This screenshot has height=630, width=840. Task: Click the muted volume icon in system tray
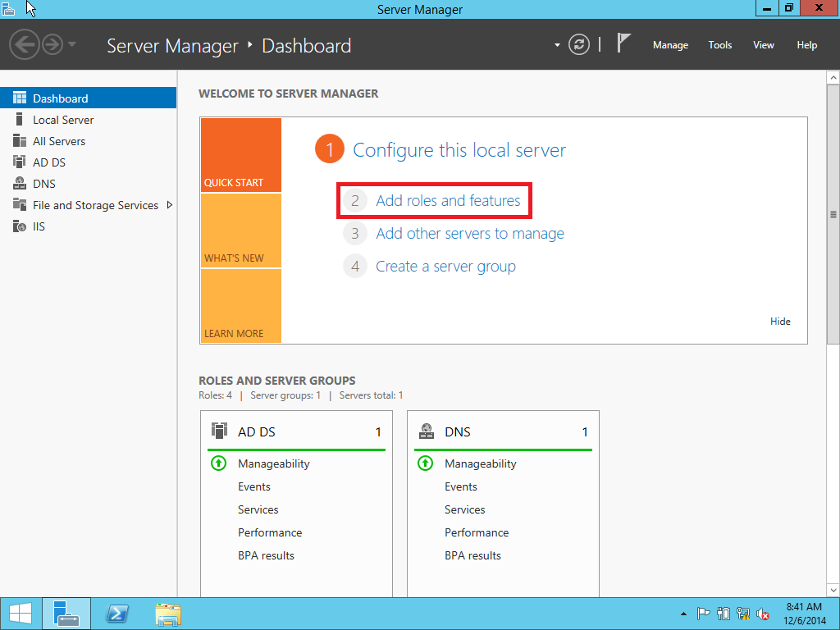click(760, 613)
